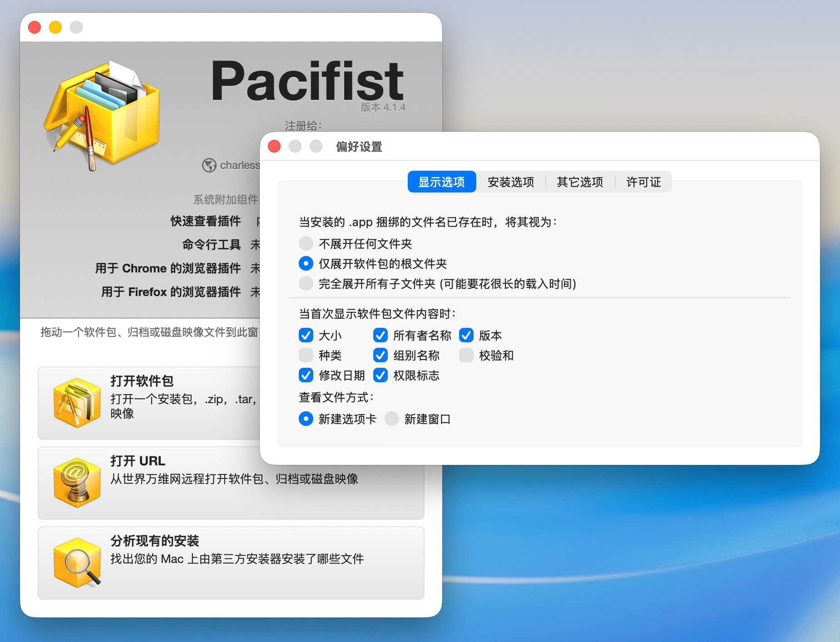Enable the 种类 column checkbox
Image resolution: width=840 pixels, height=642 pixels.
[306, 356]
